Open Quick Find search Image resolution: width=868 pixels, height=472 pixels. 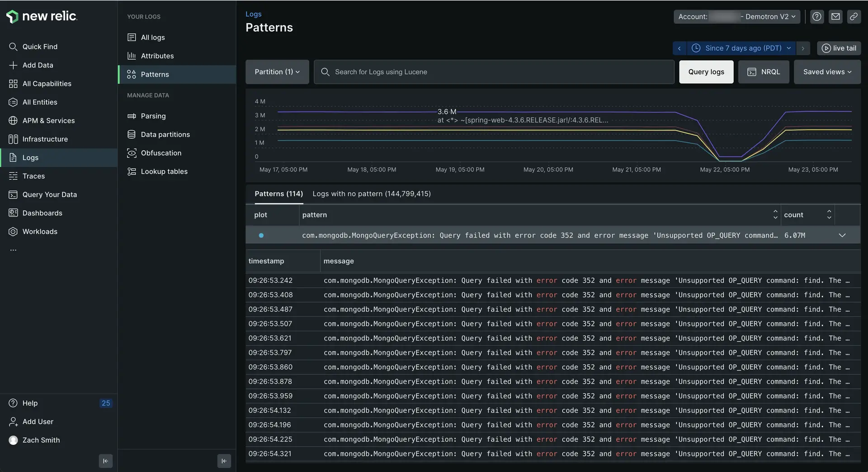coord(40,46)
